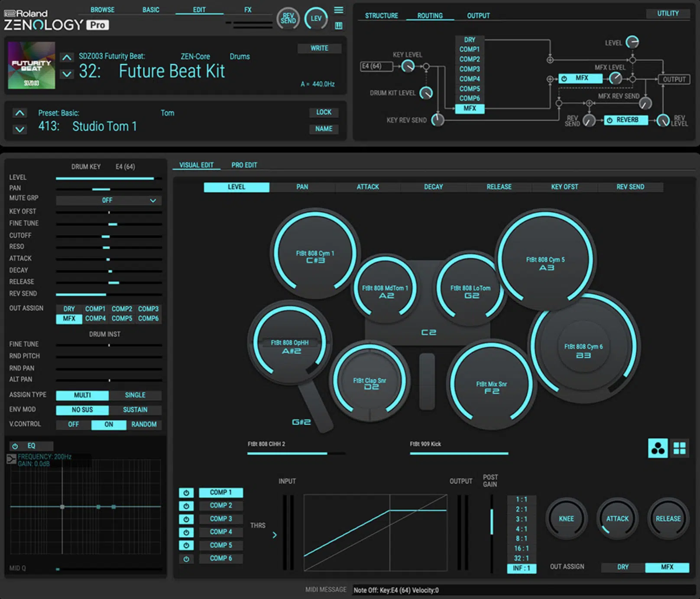Switch to PRO EDIT tab
Image resolution: width=700 pixels, height=599 pixels.
[x=244, y=165]
